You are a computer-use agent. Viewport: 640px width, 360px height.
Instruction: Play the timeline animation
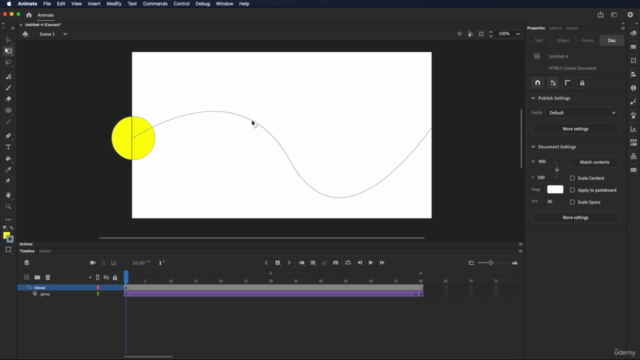(x=371, y=263)
